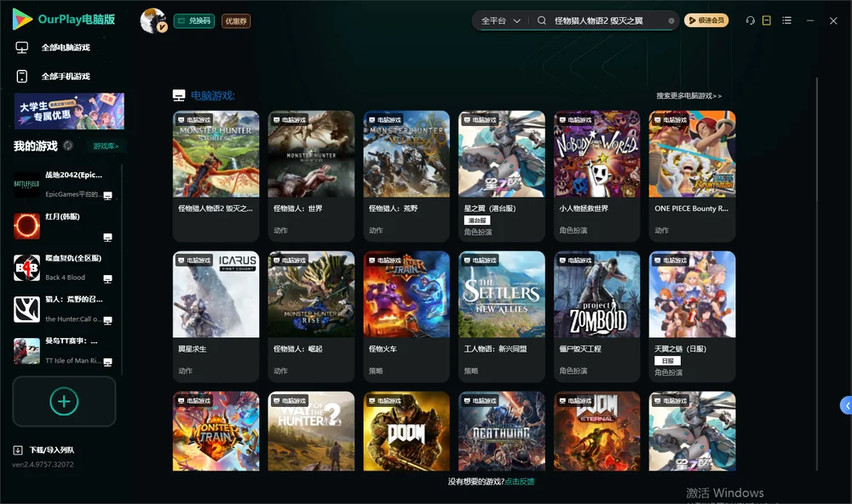Select the 僵尸毁灭工程 Project Zomboid card
Screen dimensions: 852x504
click(x=597, y=317)
